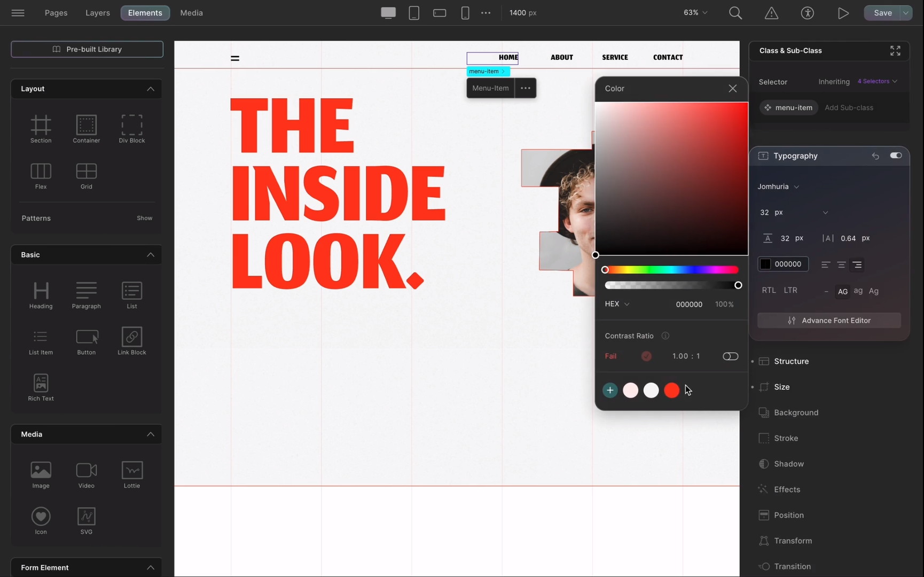Open the Jomhuria font family dropdown
Image resolution: width=924 pixels, height=577 pixels.
[x=778, y=186]
